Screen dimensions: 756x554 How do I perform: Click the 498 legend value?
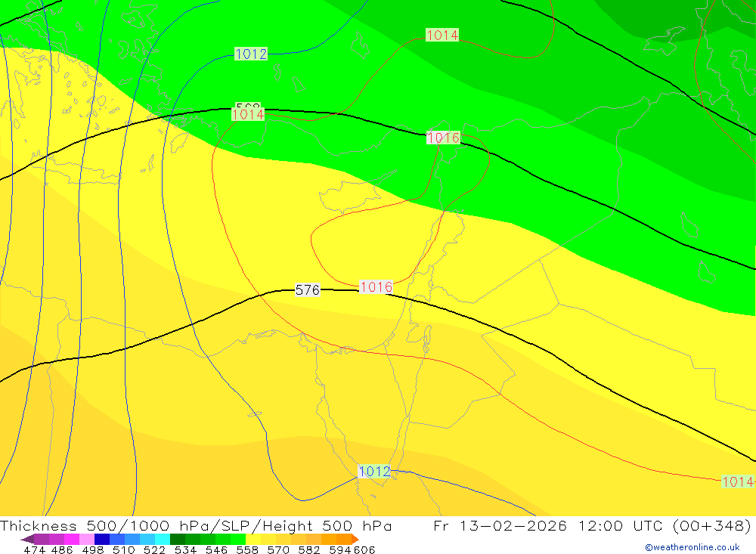tap(93, 549)
